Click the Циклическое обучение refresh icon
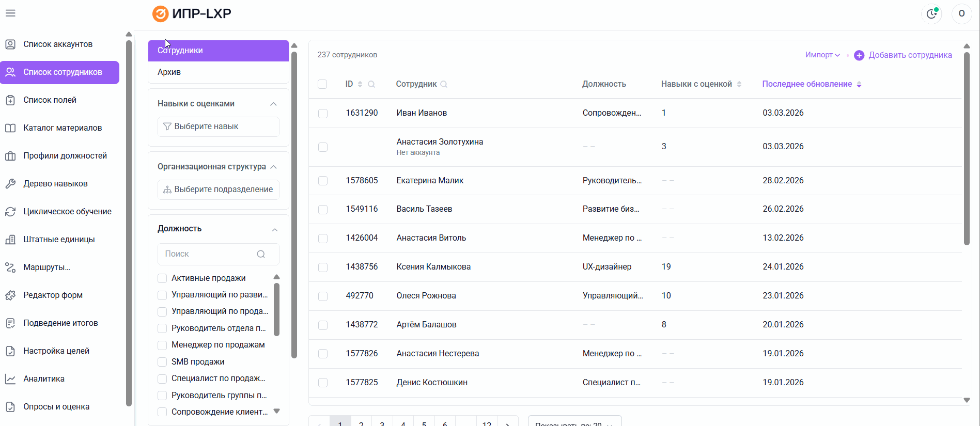 coord(10,212)
